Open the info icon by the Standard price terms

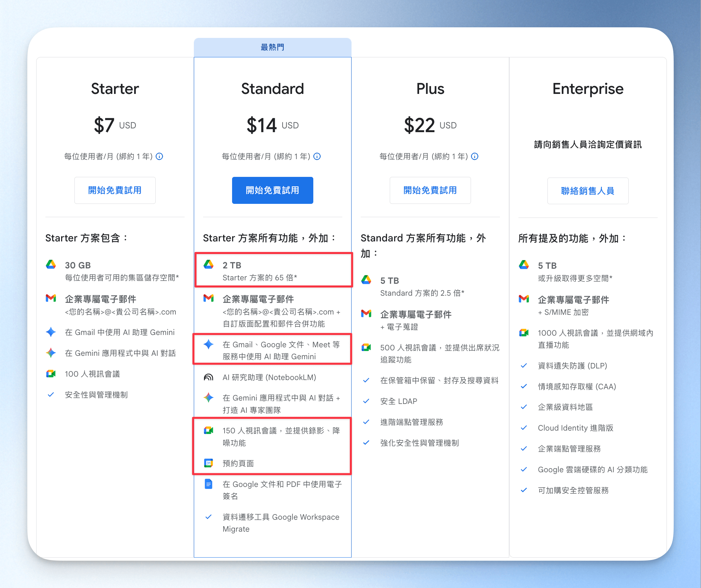[317, 156]
